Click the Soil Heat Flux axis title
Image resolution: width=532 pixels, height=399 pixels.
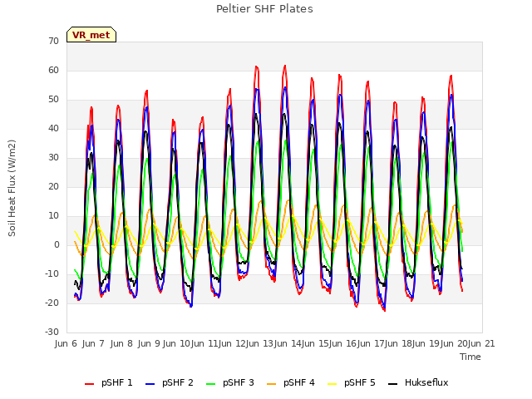coord(12,188)
